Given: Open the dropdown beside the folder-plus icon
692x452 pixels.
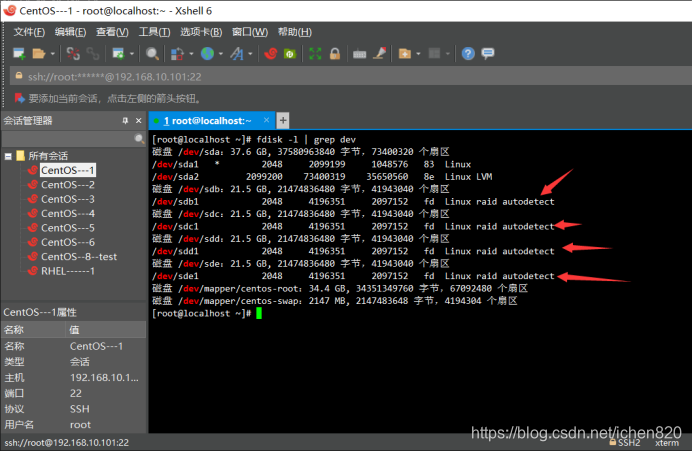Looking at the screenshot, I should click(418, 54).
